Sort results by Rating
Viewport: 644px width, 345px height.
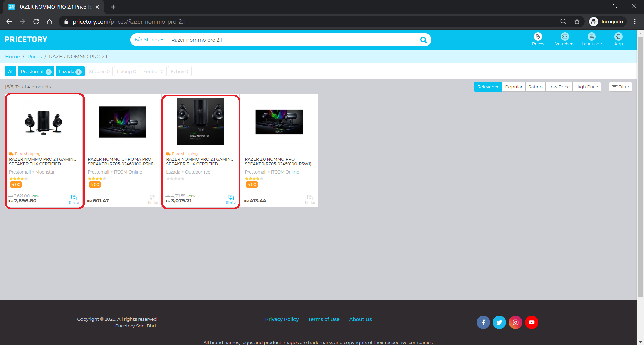click(535, 87)
